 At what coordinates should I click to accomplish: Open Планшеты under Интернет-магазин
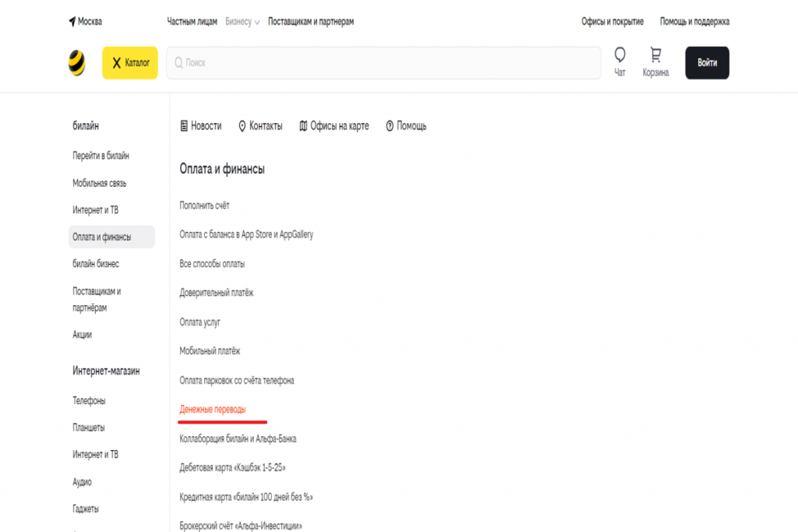88,428
